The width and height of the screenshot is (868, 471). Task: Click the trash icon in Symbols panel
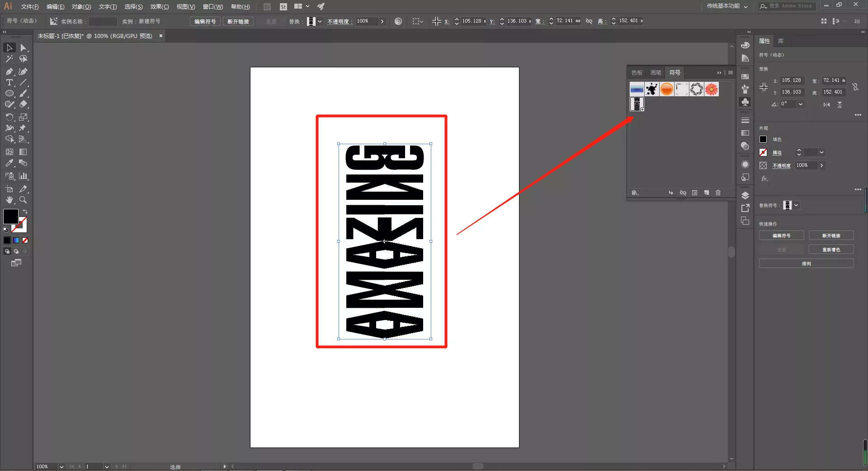pyautogui.click(x=718, y=193)
